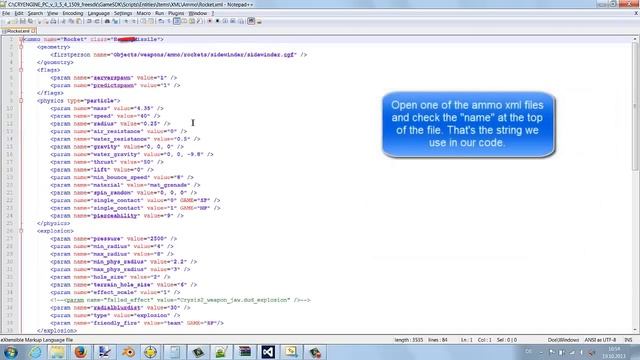Open the Plugins menu
The height and width of the screenshot is (360, 640).
(176, 13)
